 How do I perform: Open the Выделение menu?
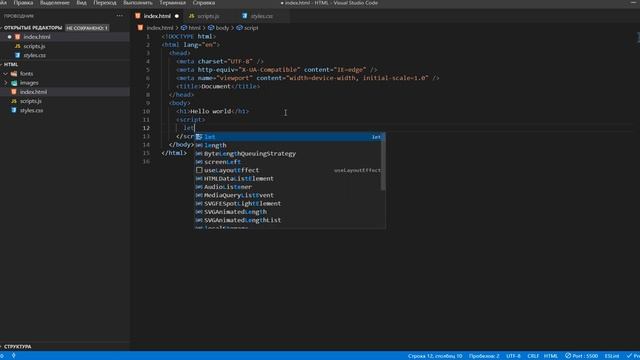(x=55, y=3)
